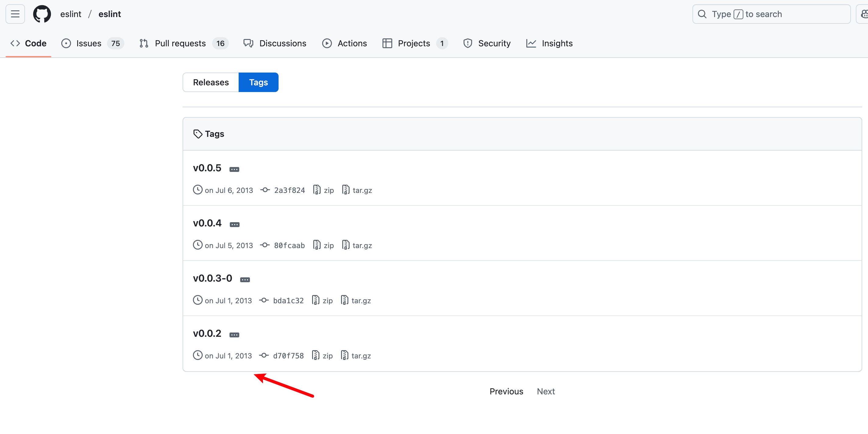Switch to the Releases view

pos(211,82)
